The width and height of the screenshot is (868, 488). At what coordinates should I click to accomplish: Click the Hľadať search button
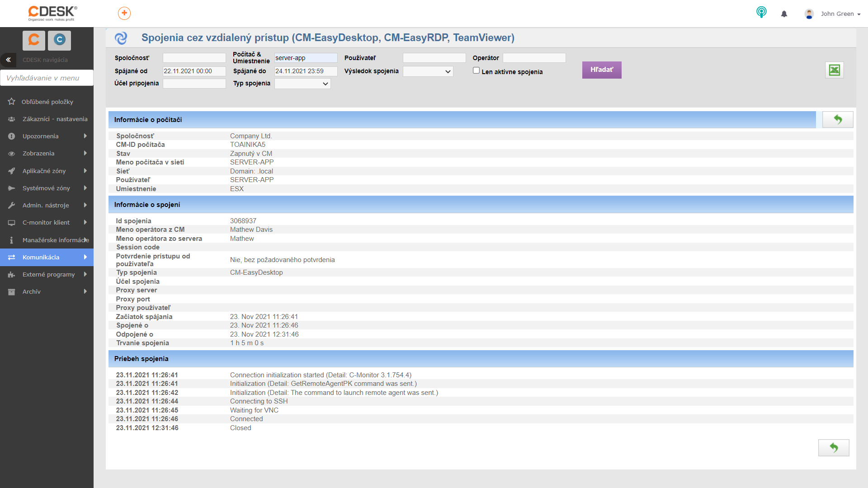pos(602,70)
